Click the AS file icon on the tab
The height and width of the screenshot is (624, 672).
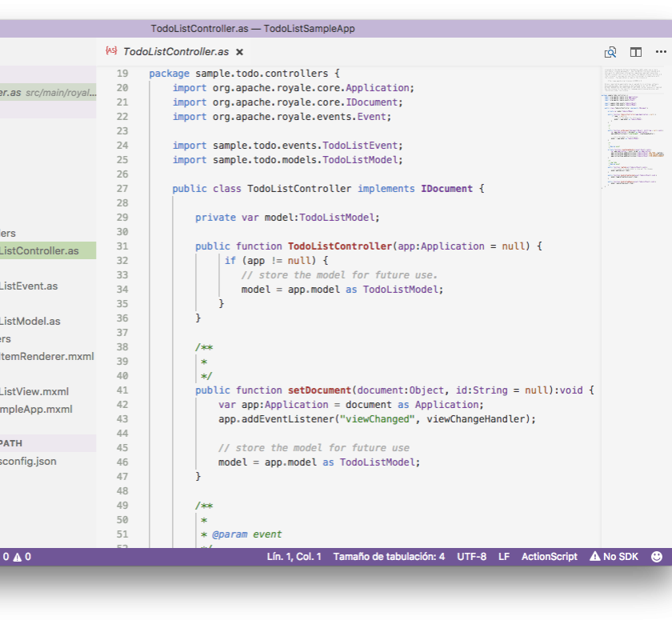click(x=111, y=51)
